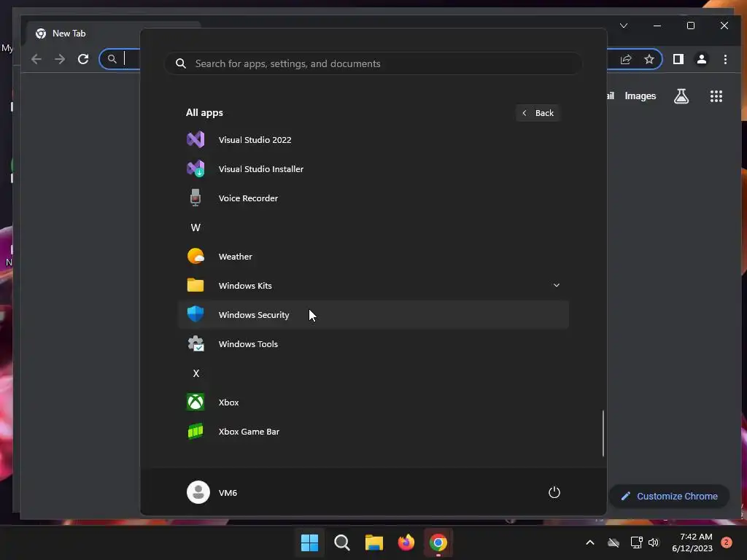Open Chrome three-dot menu

(725, 59)
